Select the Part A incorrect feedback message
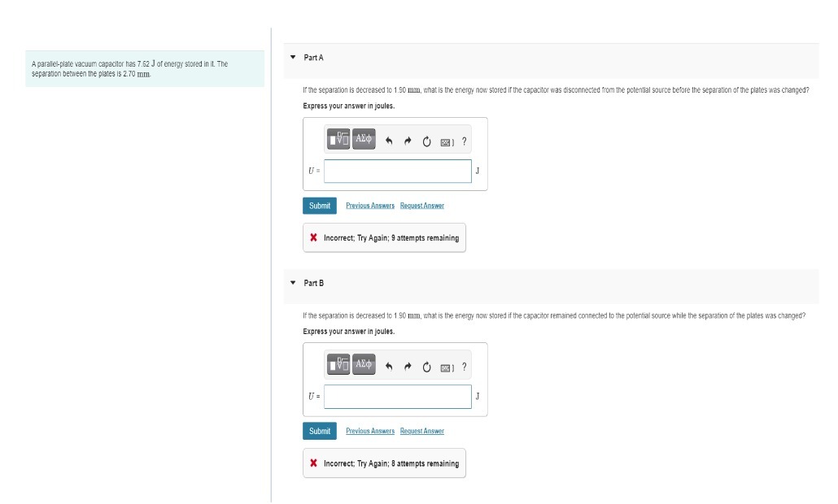The width and height of the screenshot is (838, 504). 384,237
